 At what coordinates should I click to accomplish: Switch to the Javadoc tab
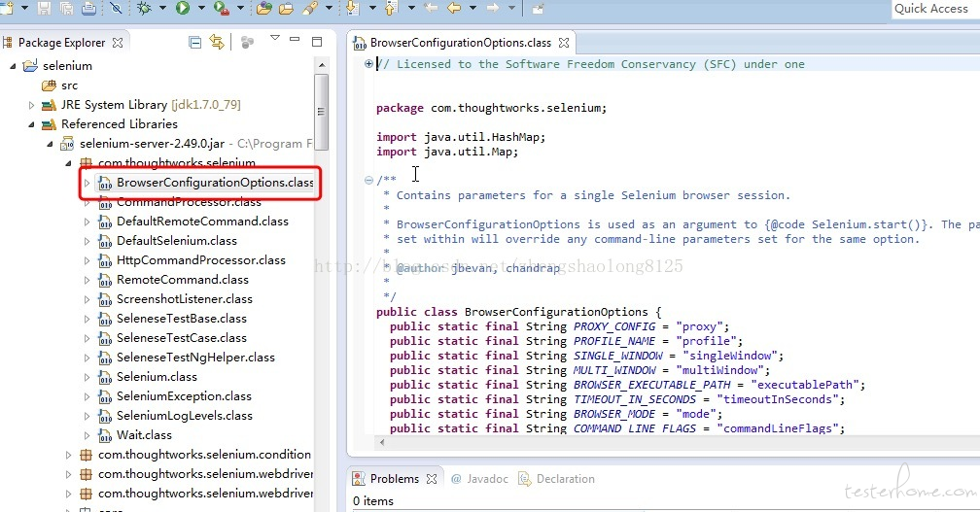[x=479, y=479]
